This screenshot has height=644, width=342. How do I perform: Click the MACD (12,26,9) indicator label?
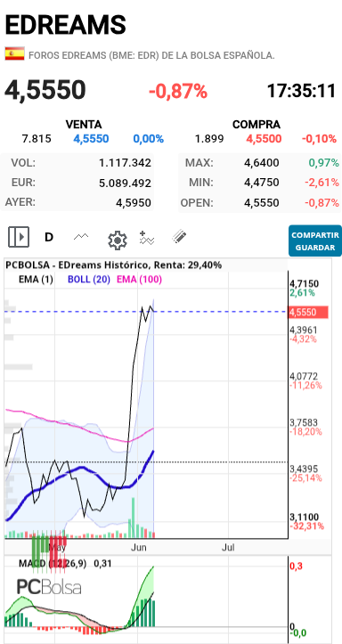pyautogui.click(x=53, y=564)
